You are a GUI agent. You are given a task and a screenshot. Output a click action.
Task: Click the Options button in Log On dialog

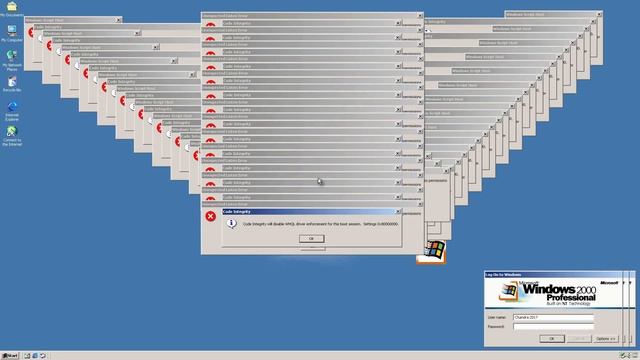coord(606,339)
